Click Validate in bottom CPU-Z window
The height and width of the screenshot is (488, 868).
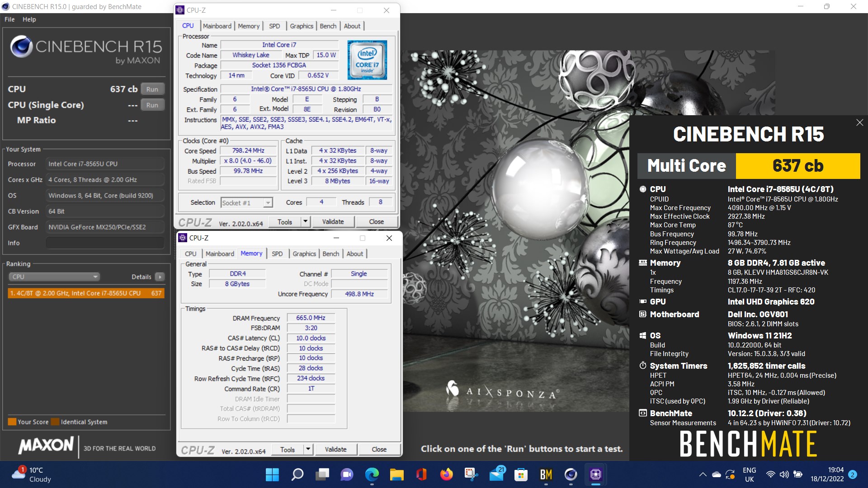[x=335, y=450]
